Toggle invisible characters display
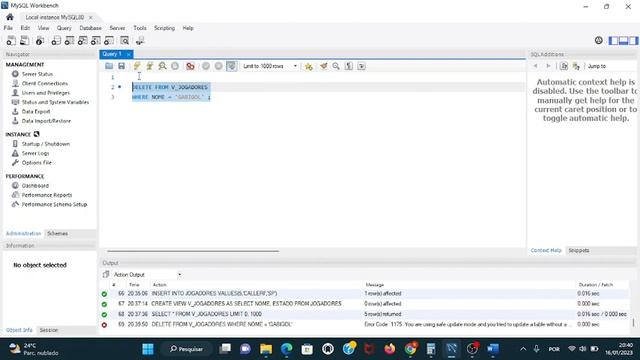This screenshot has height=360, width=640. [349, 66]
